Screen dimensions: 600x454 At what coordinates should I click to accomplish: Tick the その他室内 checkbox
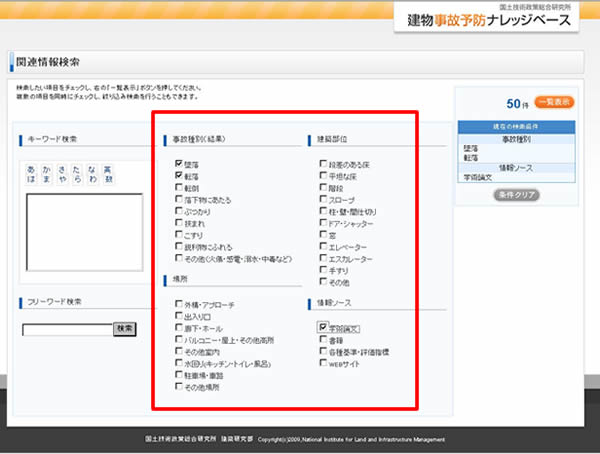tap(179, 351)
